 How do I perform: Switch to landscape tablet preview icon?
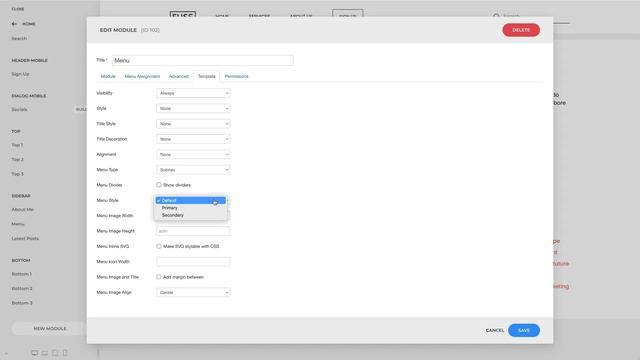pyautogui.click(x=45, y=353)
